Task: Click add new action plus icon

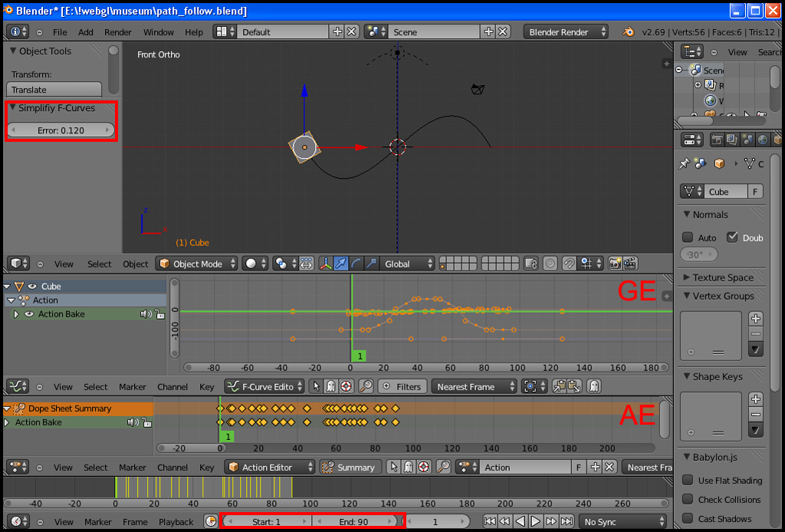Action: [x=595, y=467]
